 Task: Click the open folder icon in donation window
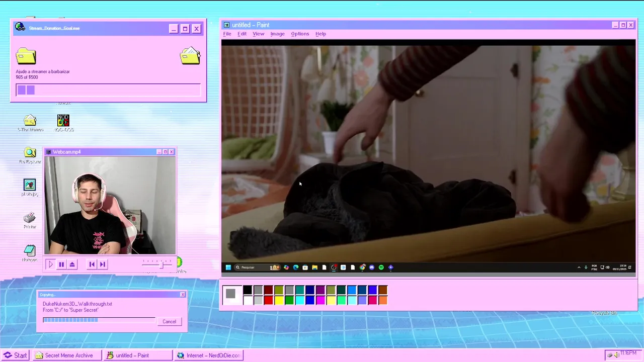coord(190,56)
